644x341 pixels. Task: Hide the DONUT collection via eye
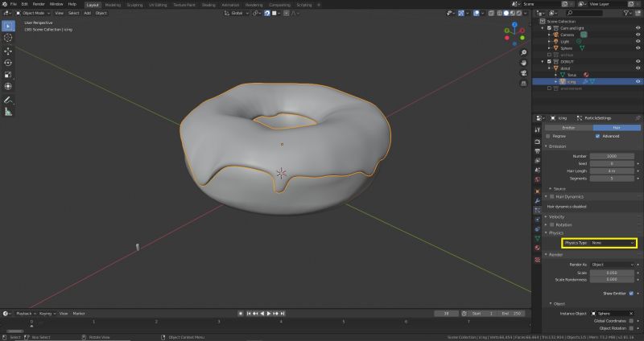coord(638,62)
